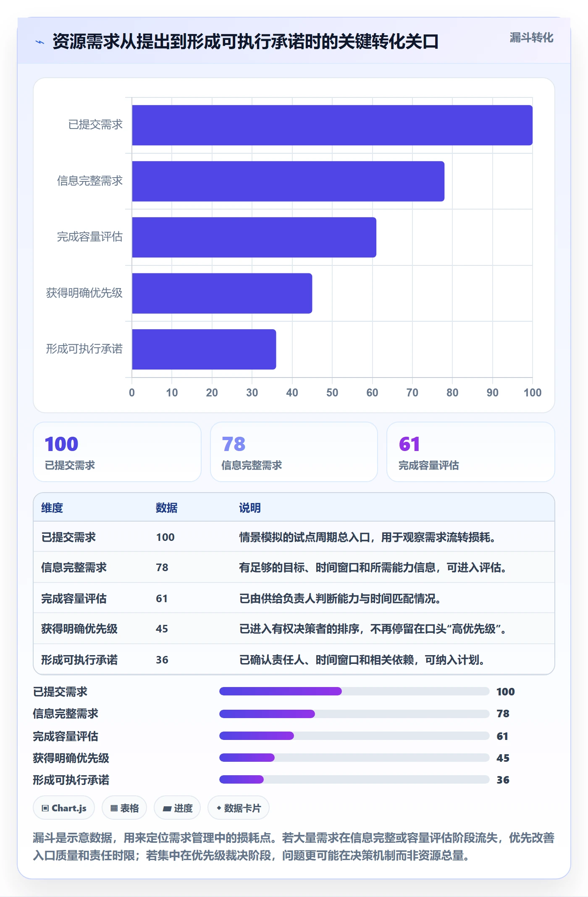The width and height of the screenshot is (588, 897).
Task: Click the 维度 column header
Action: (52, 508)
